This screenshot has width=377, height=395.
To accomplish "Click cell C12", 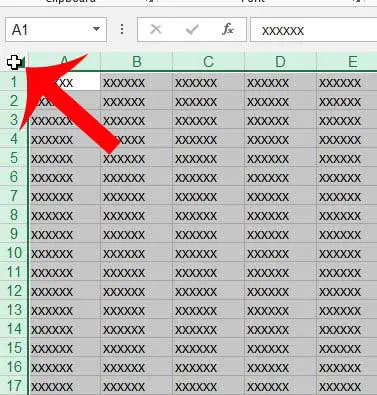I will [x=208, y=291].
